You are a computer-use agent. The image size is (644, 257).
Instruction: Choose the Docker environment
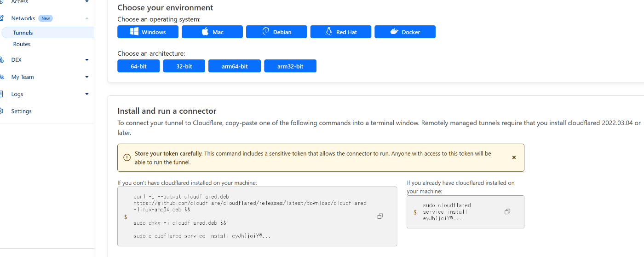tap(405, 32)
